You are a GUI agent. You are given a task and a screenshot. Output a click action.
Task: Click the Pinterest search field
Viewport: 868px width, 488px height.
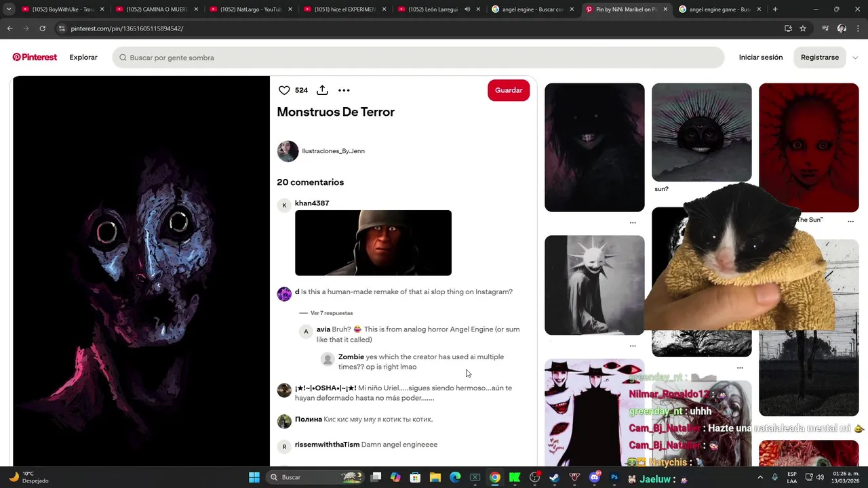[x=418, y=58]
